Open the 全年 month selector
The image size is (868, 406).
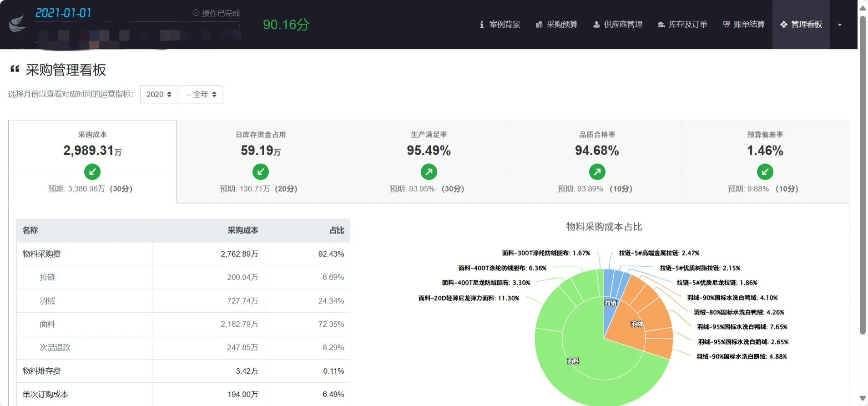[201, 94]
